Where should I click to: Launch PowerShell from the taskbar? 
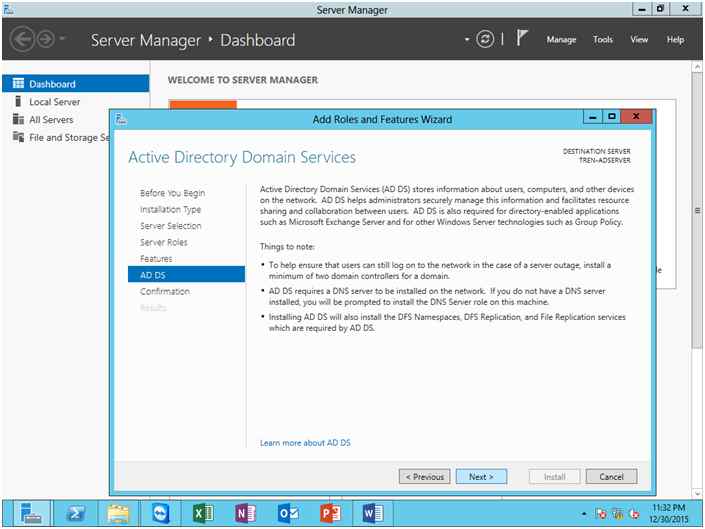coord(76,513)
